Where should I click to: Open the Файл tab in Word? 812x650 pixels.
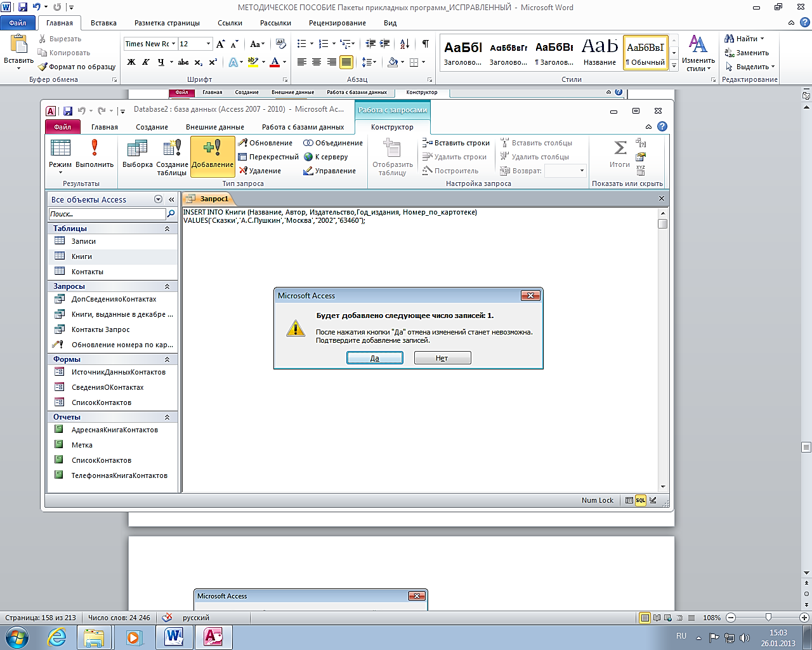tap(18, 23)
